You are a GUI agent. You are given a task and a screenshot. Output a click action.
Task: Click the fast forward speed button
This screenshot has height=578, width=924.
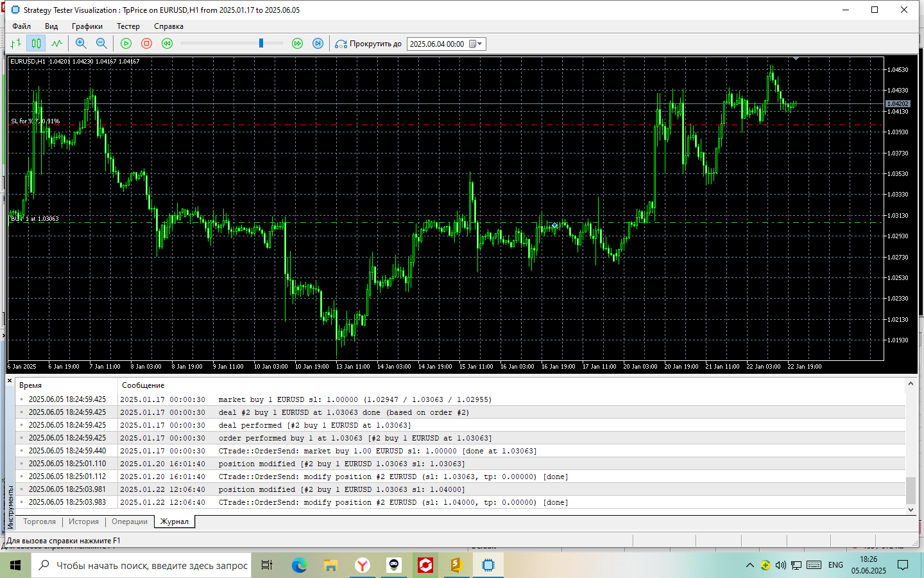(297, 44)
